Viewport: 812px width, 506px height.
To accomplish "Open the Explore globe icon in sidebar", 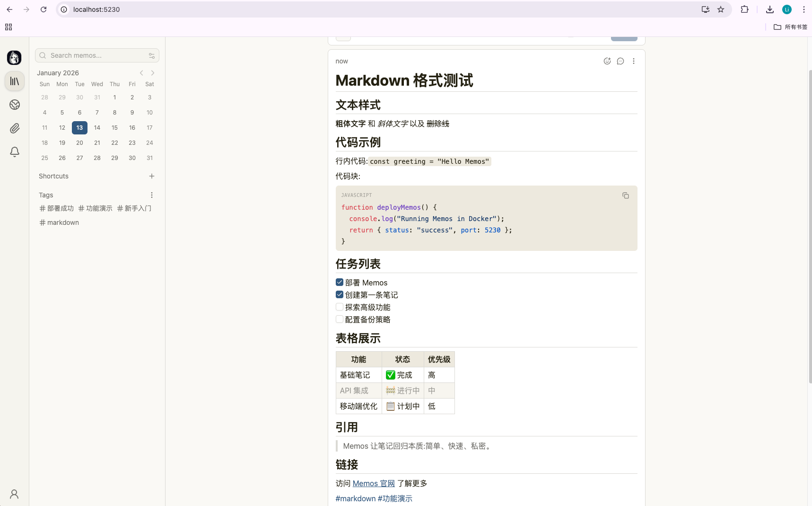I will coord(15,105).
